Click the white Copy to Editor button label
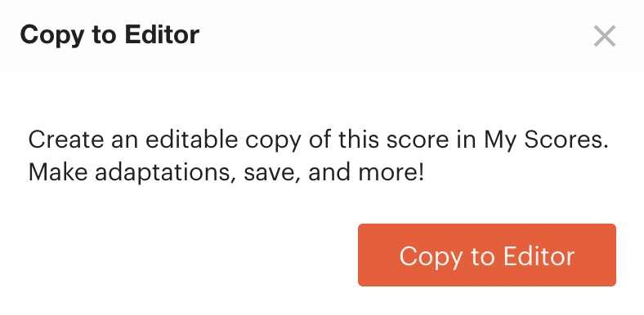The width and height of the screenshot is (644, 315). [487, 257]
